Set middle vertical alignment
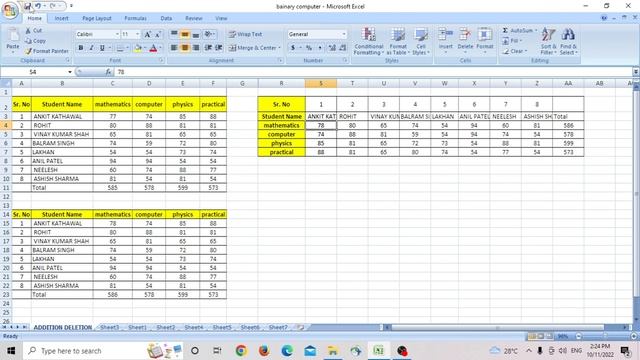Image resolution: width=640 pixels, height=360 pixels. pos(185,34)
